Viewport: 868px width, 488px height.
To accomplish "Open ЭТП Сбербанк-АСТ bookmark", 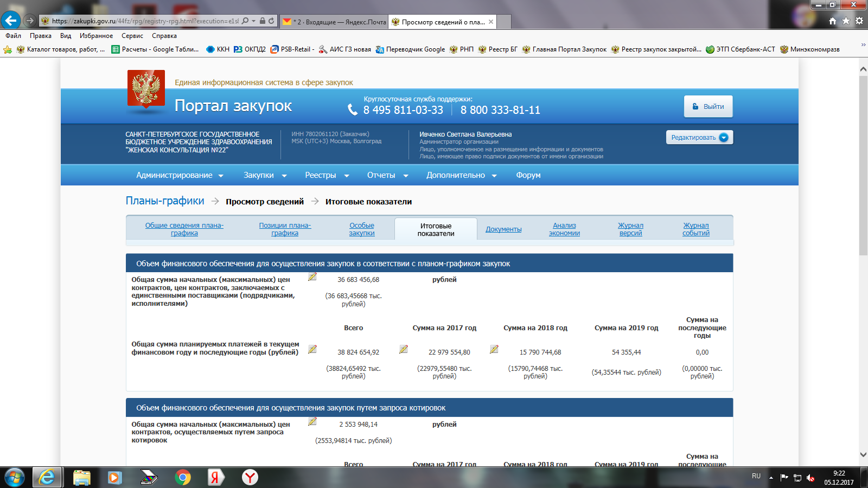I will (740, 49).
